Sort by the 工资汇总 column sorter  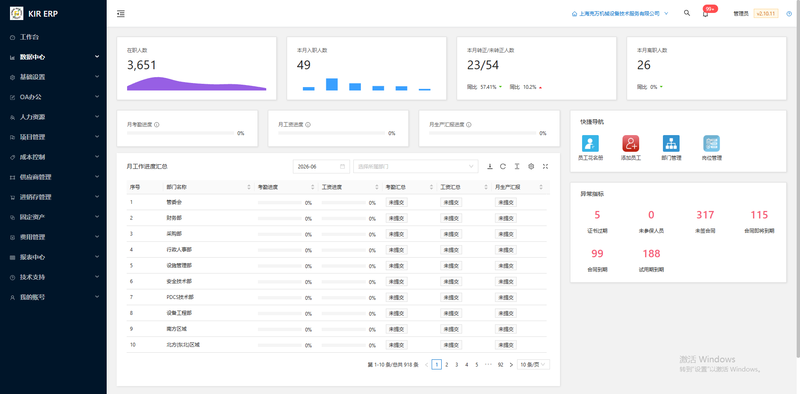pos(486,187)
